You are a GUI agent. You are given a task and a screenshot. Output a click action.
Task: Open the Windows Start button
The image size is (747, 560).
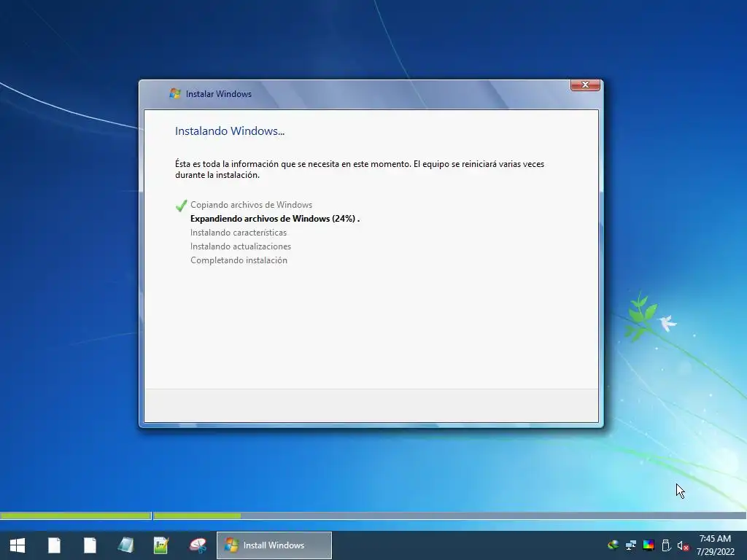(18, 545)
